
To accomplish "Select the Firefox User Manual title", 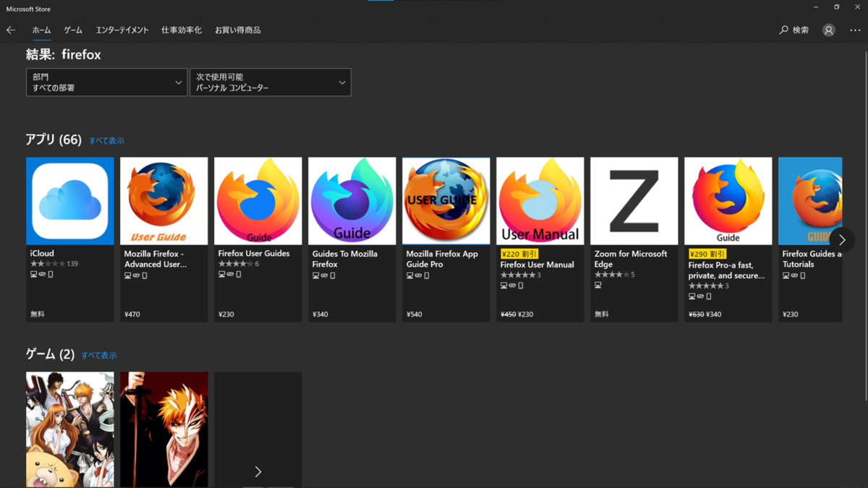I will point(537,265).
